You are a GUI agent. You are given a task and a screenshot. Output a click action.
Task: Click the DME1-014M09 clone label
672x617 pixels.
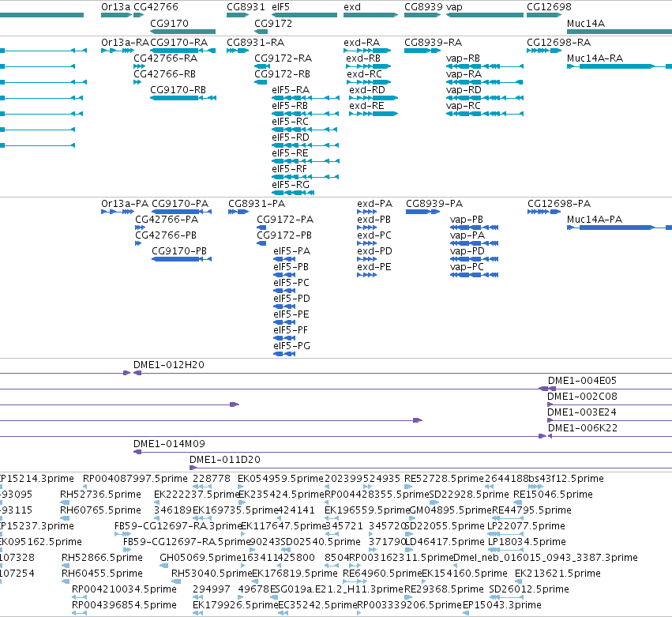[169, 443]
